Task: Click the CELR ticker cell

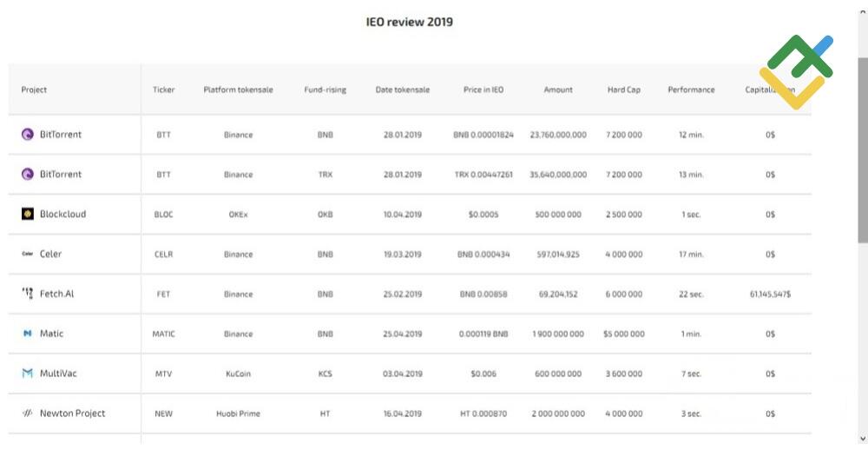Action: pyautogui.click(x=163, y=255)
